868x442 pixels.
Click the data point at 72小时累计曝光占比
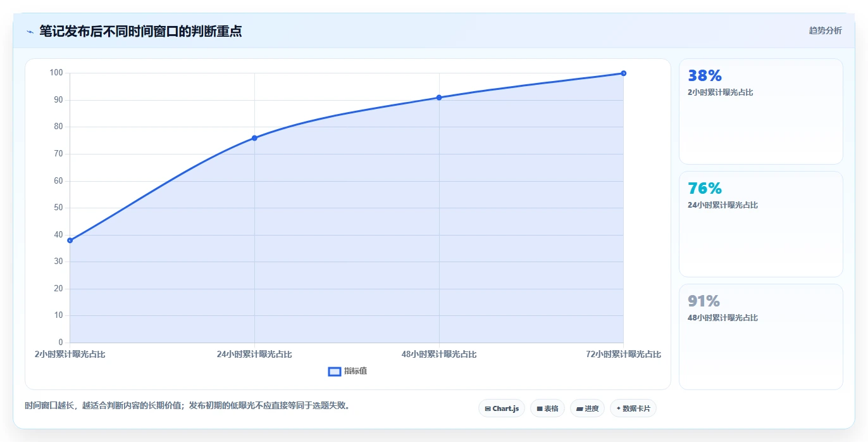tap(624, 73)
